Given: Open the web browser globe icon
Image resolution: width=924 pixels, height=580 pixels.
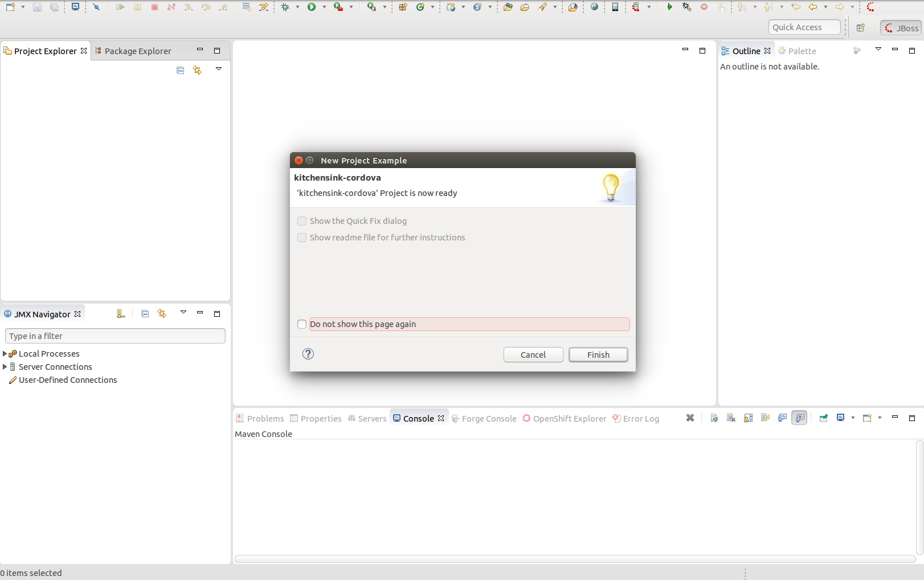Looking at the screenshot, I should tap(594, 7).
